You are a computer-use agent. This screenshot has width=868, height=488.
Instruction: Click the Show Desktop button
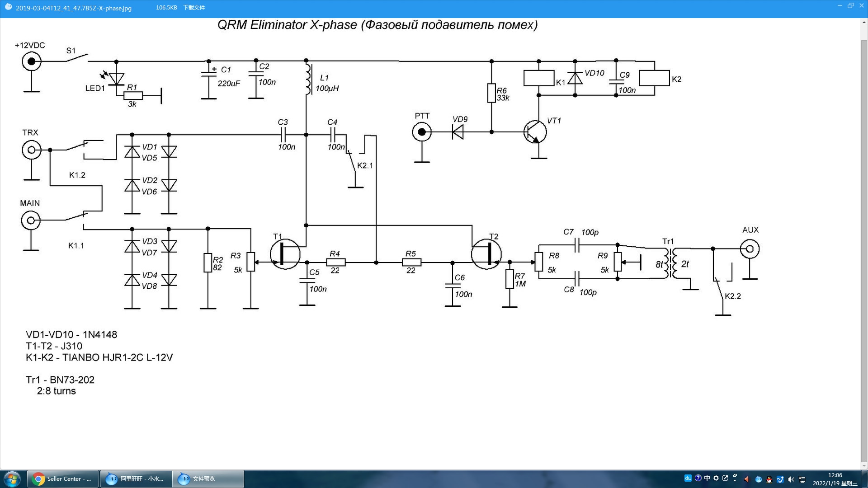coord(864,479)
